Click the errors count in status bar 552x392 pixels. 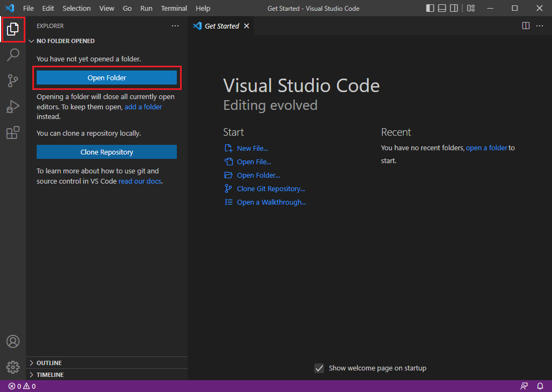coord(15,386)
